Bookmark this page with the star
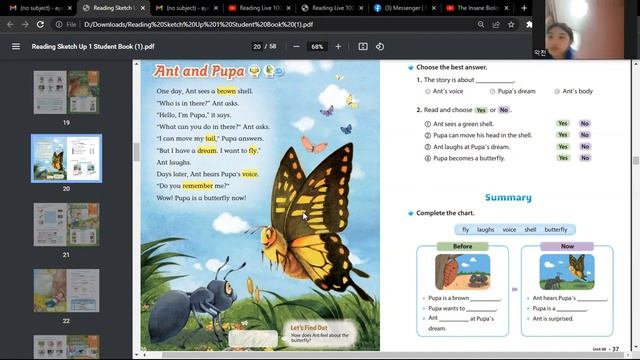Screen dimensions: 640x360 pyautogui.click(x=511, y=24)
